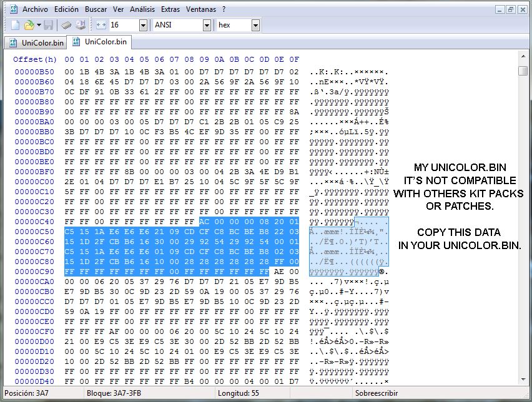
Task: Click the New file icon in toolbar
Action: coord(16,25)
